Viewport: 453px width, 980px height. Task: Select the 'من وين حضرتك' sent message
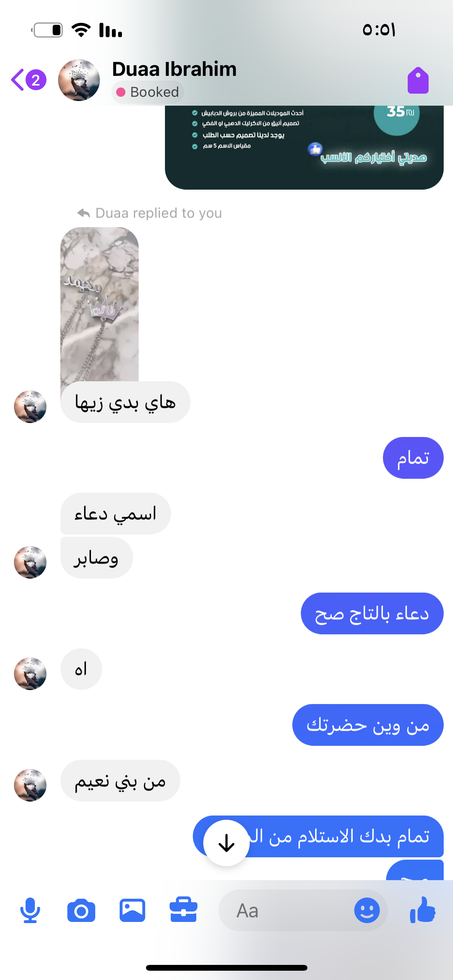click(368, 725)
